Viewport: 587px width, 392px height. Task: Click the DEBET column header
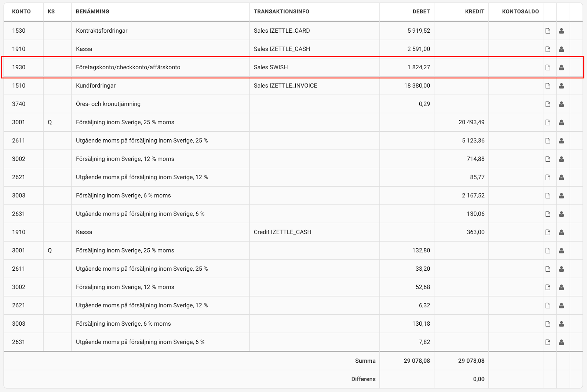pos(421,11)
